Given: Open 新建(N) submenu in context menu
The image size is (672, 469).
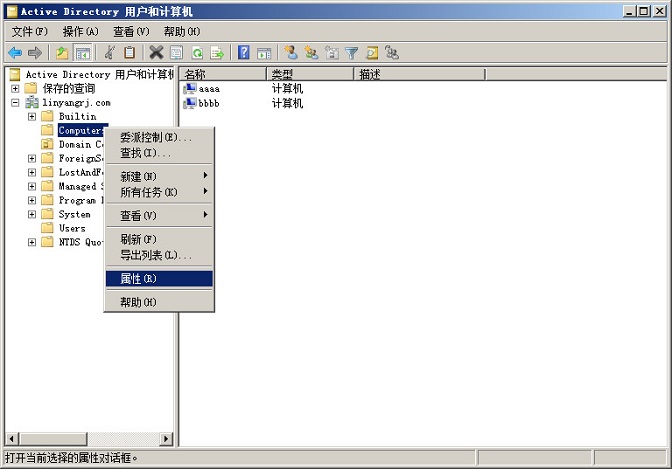Looking at the screenshot, I should 158,176.
